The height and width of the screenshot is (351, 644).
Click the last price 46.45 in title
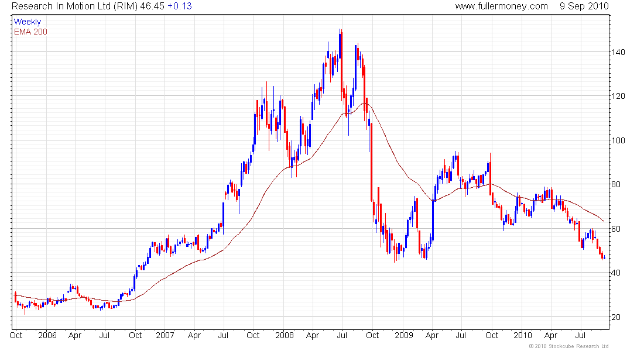pos(152,6)
